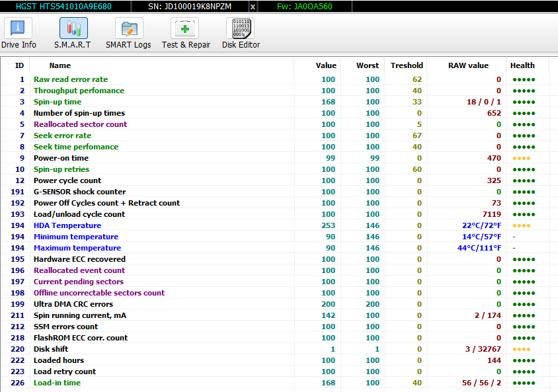Select the HGST HTS541010A9E680 drive tab
Image resolution: width=558 pixels, height=392 pixels.
click(63, 7)
